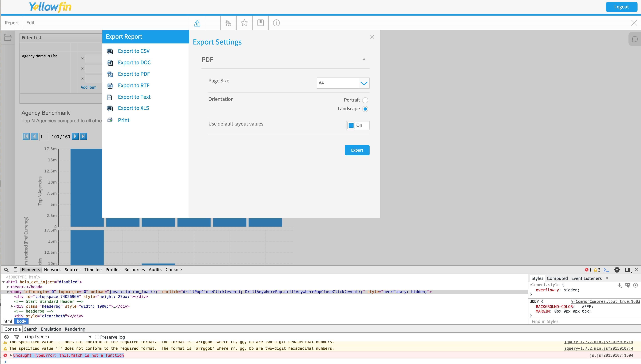Click the console filter funnel icon
The width and height of the screenshot is (641, 364).
17,337
